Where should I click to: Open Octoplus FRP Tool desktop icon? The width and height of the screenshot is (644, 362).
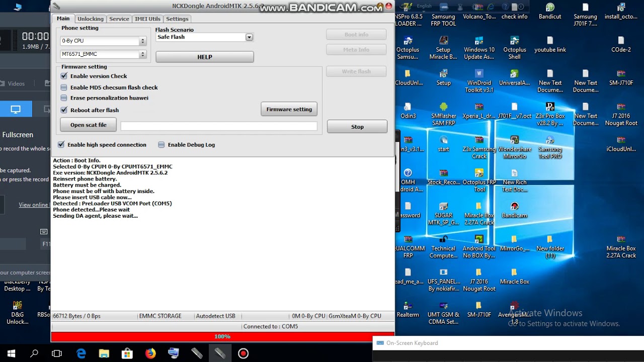point(479,180)
